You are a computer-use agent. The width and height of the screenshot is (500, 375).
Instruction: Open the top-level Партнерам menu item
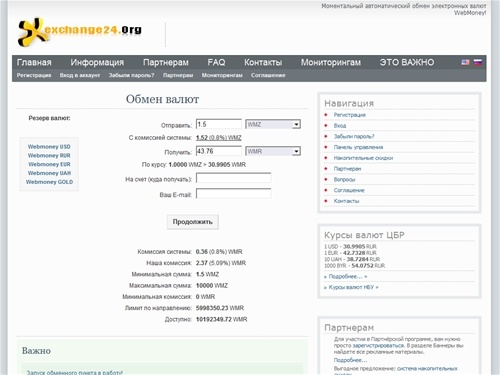[166, 62]
